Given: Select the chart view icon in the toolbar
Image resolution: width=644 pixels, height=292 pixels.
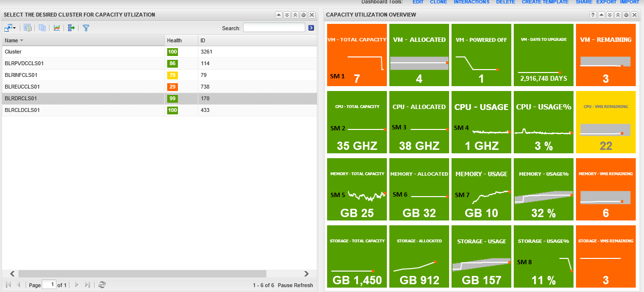Looking at the screenshot, I should (57, 28).
